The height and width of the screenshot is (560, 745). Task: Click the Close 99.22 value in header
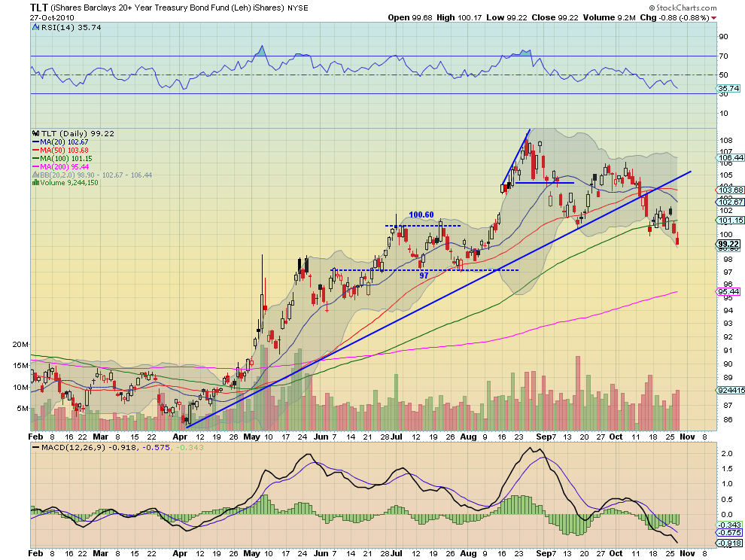point(555,17)
